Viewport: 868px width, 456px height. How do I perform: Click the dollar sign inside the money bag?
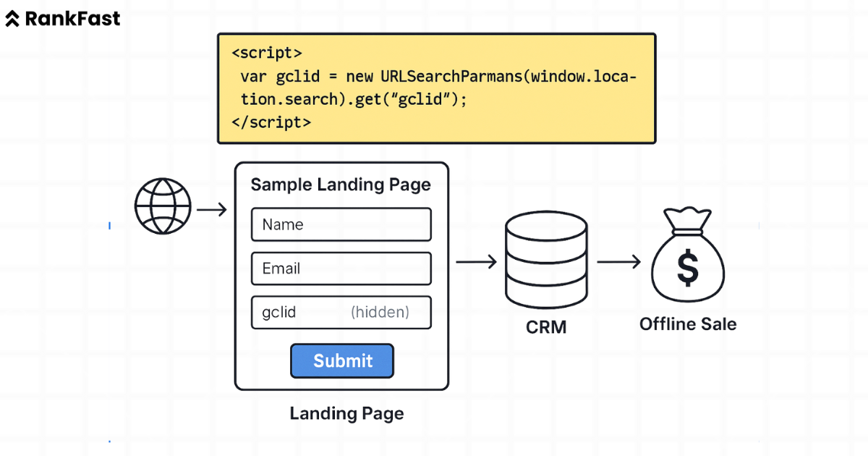pos(687,268)
